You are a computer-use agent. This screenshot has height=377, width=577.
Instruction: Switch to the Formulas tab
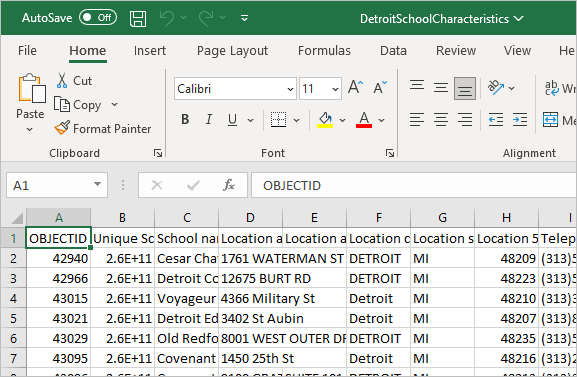[x=324, y=50]
